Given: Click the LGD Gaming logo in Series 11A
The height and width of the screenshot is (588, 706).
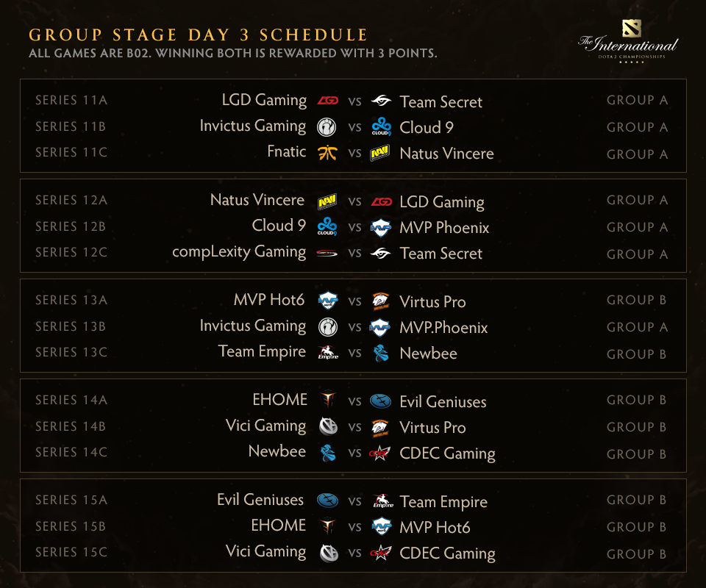Looking at the screenshot, I should click(327, 101).
